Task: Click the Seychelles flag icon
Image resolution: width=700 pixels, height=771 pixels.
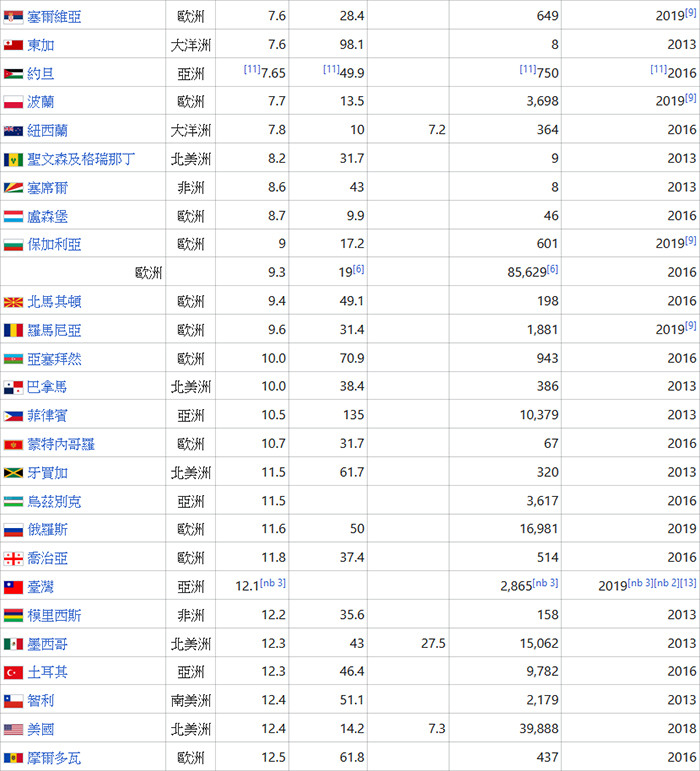Action: pyautogui.click(x=13, y=188)
